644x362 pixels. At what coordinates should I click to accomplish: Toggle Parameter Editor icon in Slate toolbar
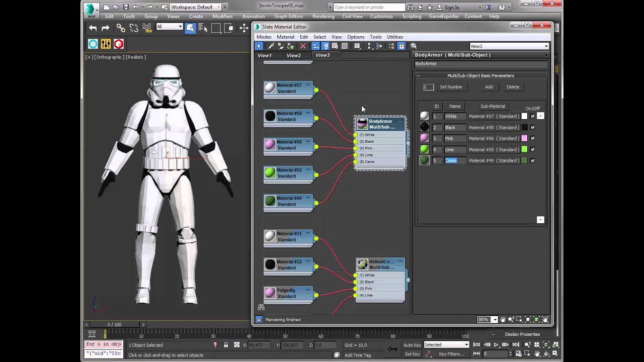point(402,46)
